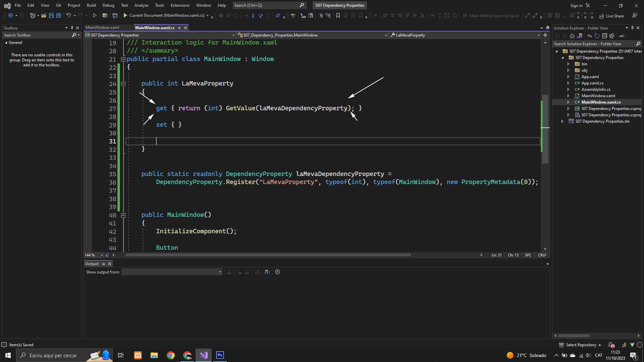The width and height of the screenshot is (644, 362).
Task: Click Select Repository in status bar
Action: coord(581,345)
